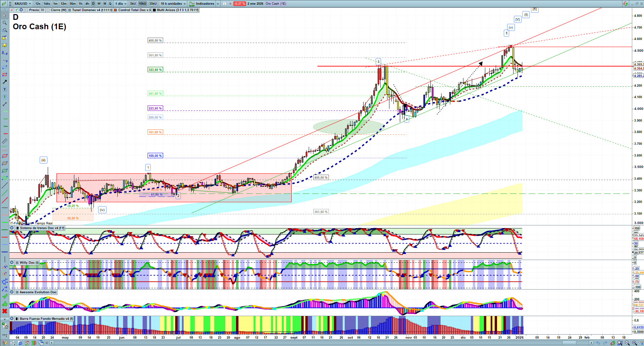
Task: Click the green up-arrow add panel icon
Action: 16,10
